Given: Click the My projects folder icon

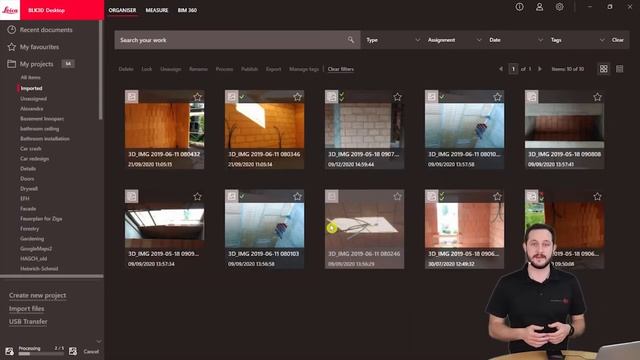Looking at the screenshot, I should [11, 64].
